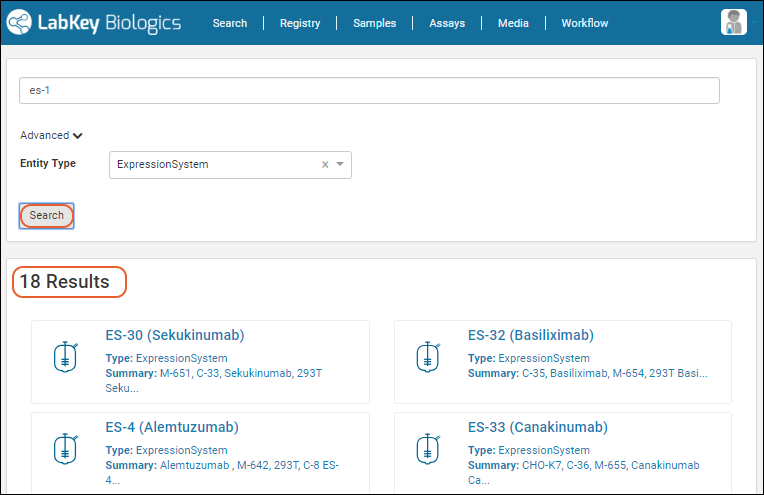Viewport: 764px width, 495px height.
Task: Open the ES-4 (Alemtuzumab) result link
Action: (172, 427)
